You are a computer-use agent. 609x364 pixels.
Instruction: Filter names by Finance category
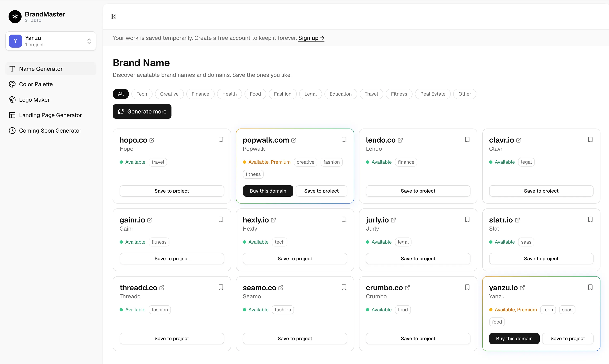(200, 94)
